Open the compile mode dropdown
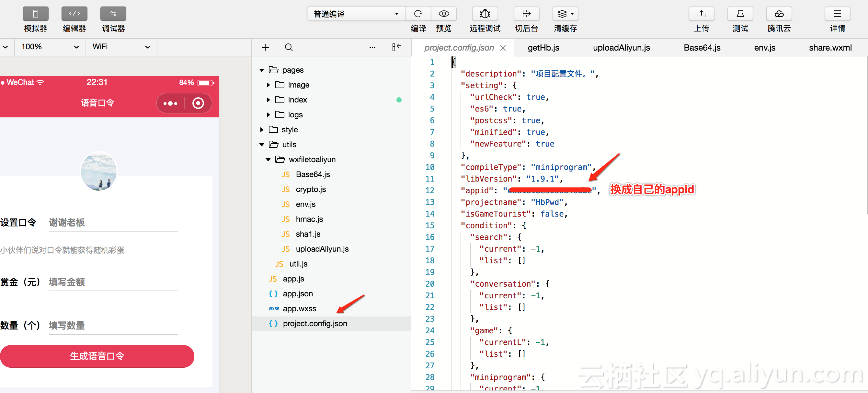 (x=356, y=14)
